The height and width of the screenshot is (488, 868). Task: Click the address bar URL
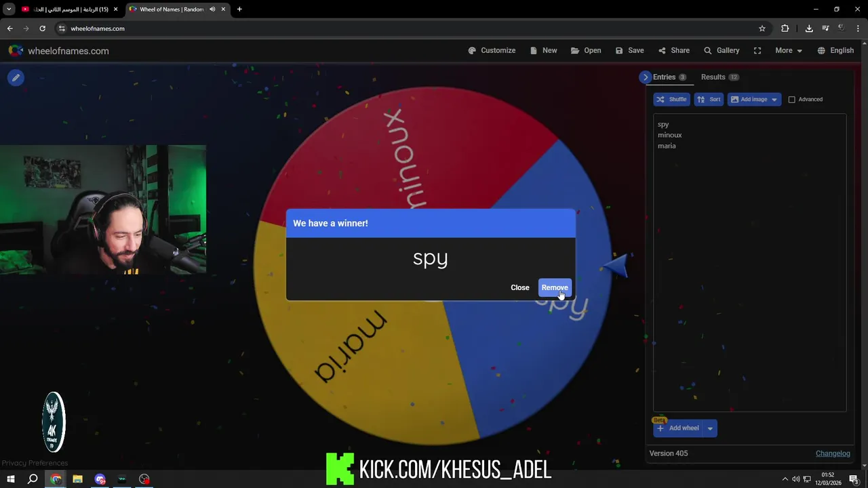98,28
